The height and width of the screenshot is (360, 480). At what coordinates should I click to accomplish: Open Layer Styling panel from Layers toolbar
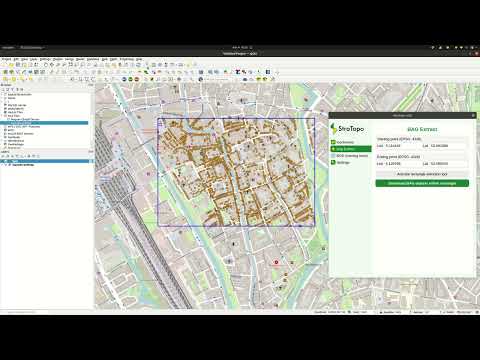click(3, 156)
